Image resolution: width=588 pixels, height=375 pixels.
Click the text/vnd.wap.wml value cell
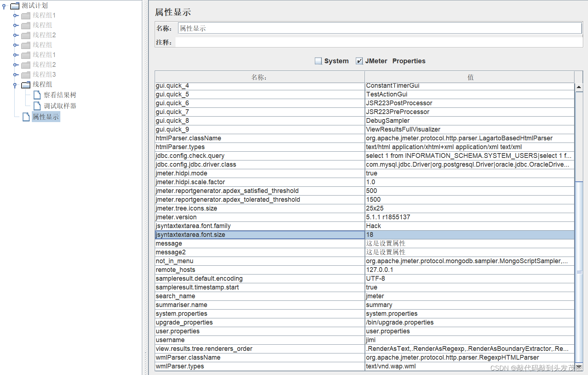coord(470,366)
